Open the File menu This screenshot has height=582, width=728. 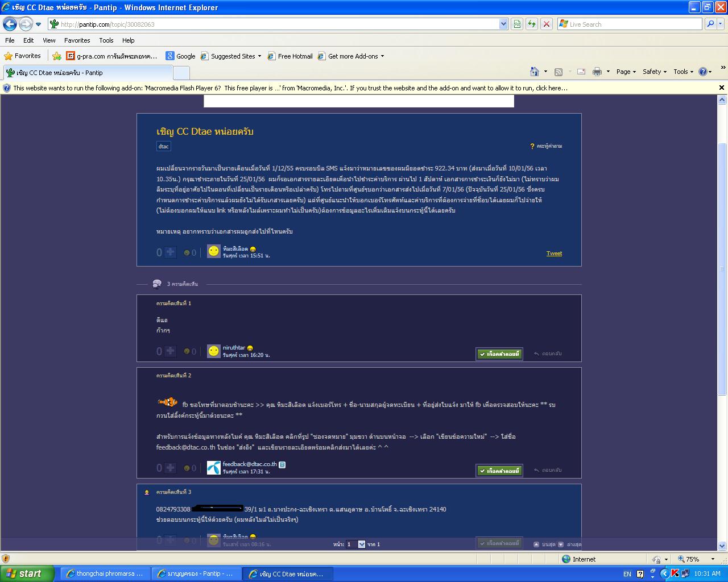(x=10, y=40)
